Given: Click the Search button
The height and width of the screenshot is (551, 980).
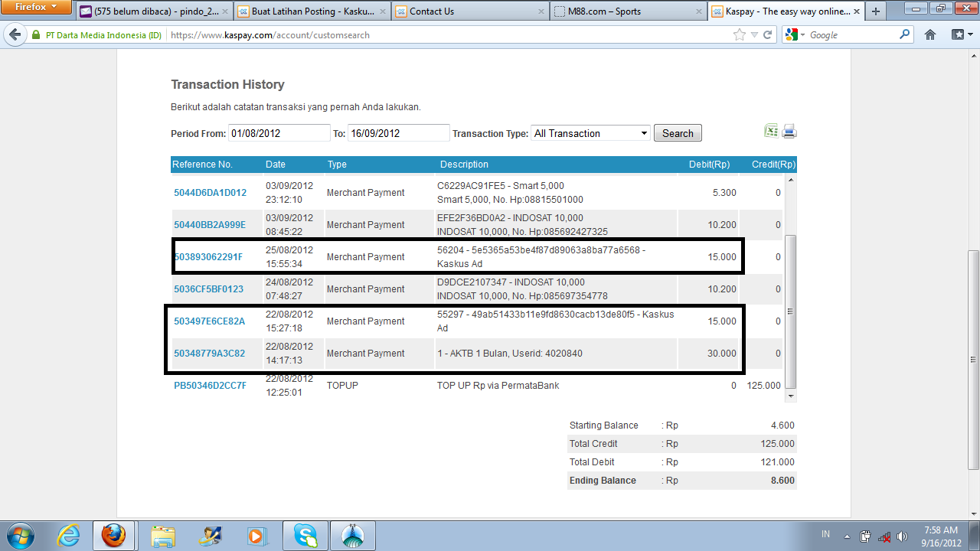Looking at the screenshot, I should [678, 133].
